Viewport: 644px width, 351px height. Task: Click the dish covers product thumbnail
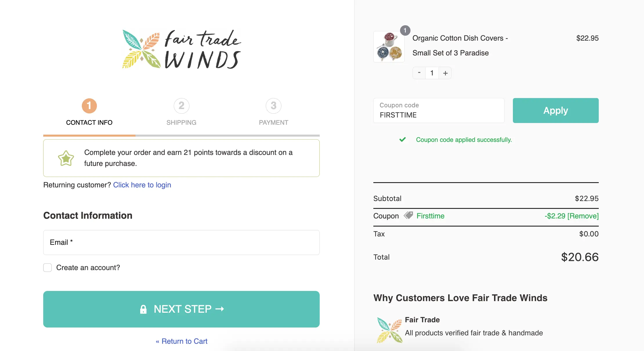pyautogui.click(x=389, y=47)
